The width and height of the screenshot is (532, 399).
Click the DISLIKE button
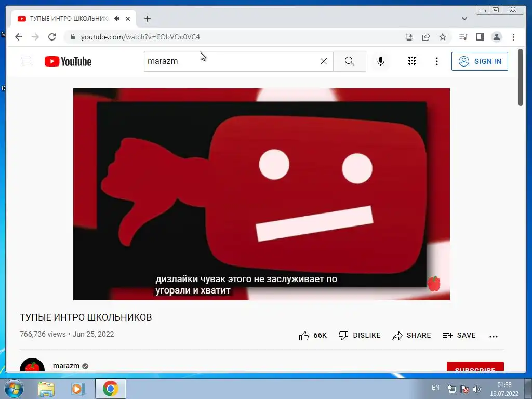360,335
